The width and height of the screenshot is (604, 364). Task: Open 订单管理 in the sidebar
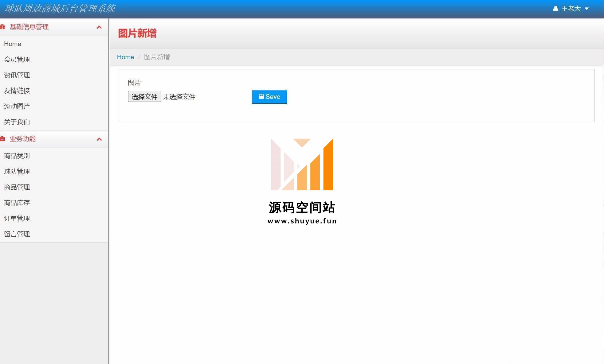tap(17, 219)
